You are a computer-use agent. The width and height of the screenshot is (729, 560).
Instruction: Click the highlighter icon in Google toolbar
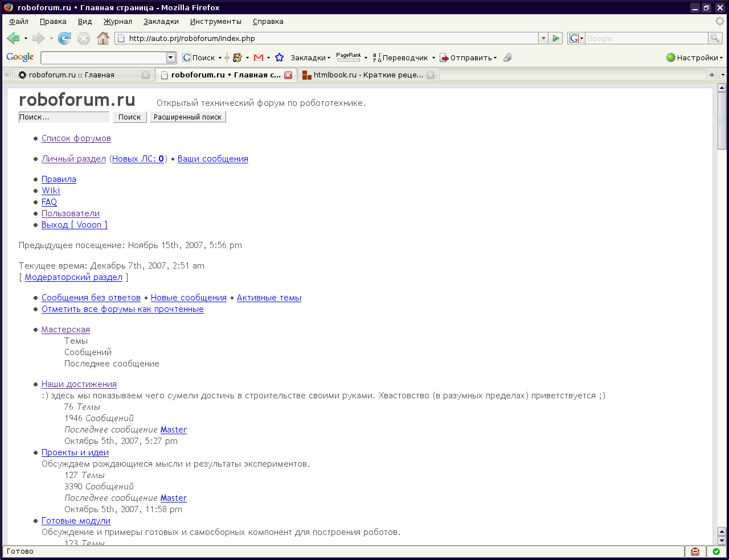coord(507,57)
